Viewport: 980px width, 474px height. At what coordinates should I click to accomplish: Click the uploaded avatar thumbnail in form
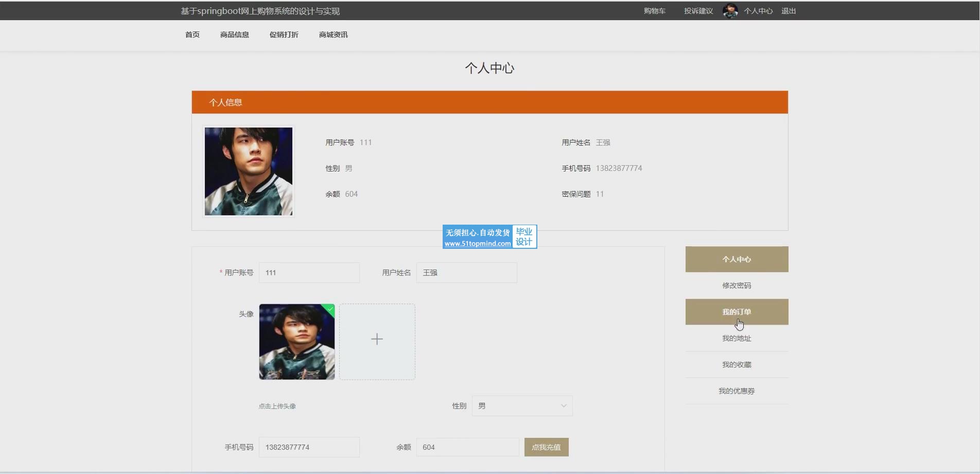point(297,342)
